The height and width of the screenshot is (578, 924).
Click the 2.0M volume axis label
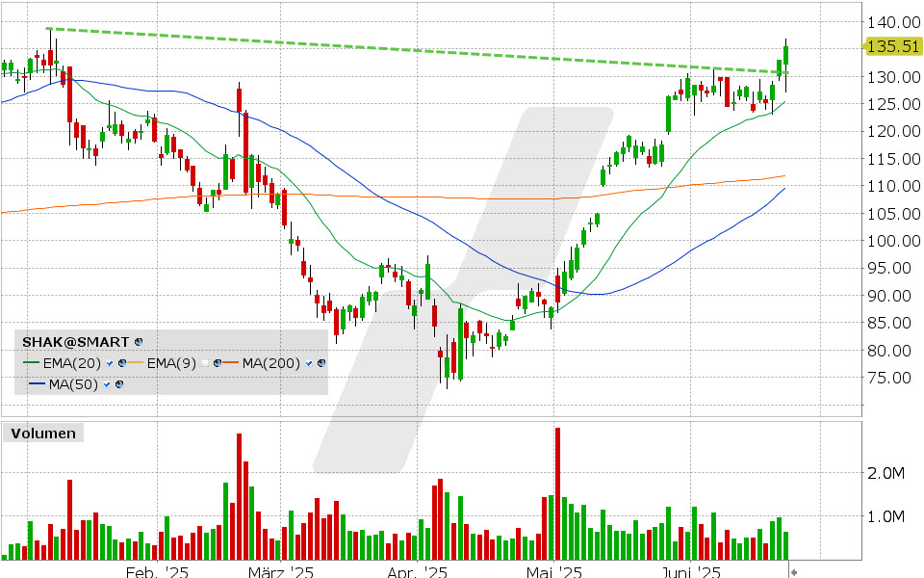tap(885, 473)
